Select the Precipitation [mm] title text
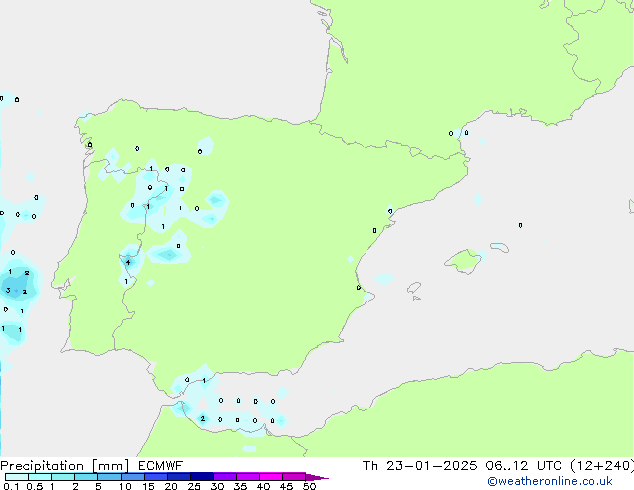This screenshot has width=634, height=490. [61, 466]
